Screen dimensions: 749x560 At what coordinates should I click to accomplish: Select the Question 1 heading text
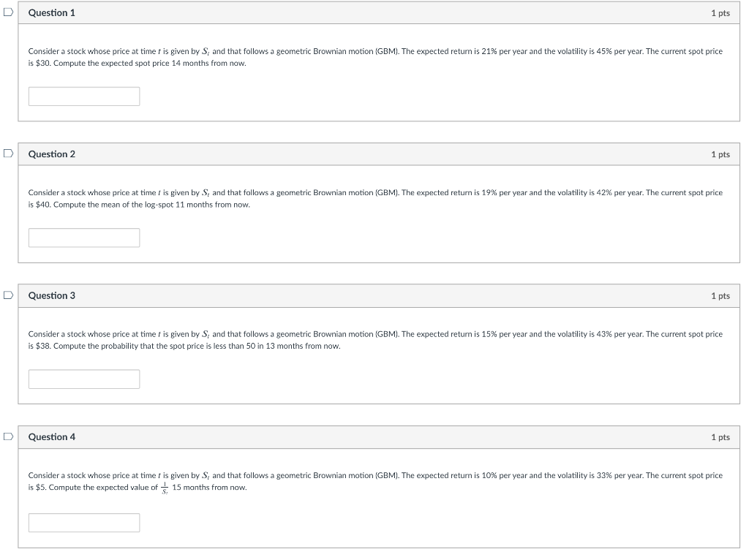[51, 12]
